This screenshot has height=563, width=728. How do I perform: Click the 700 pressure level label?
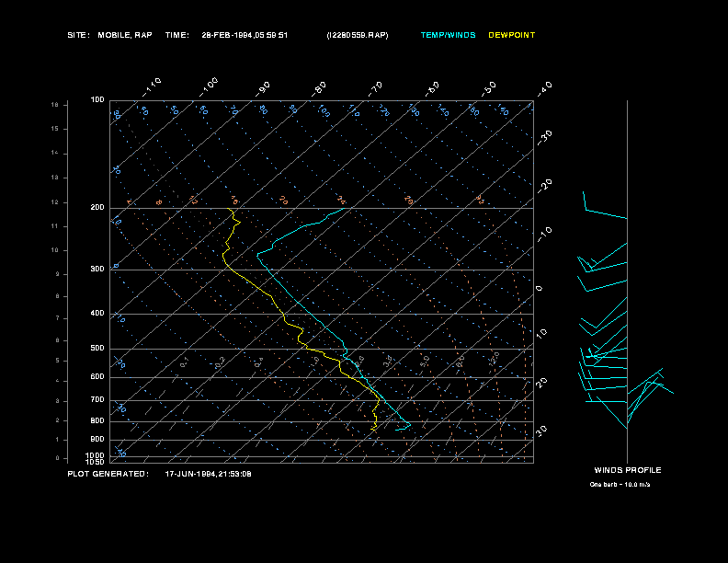97,400
